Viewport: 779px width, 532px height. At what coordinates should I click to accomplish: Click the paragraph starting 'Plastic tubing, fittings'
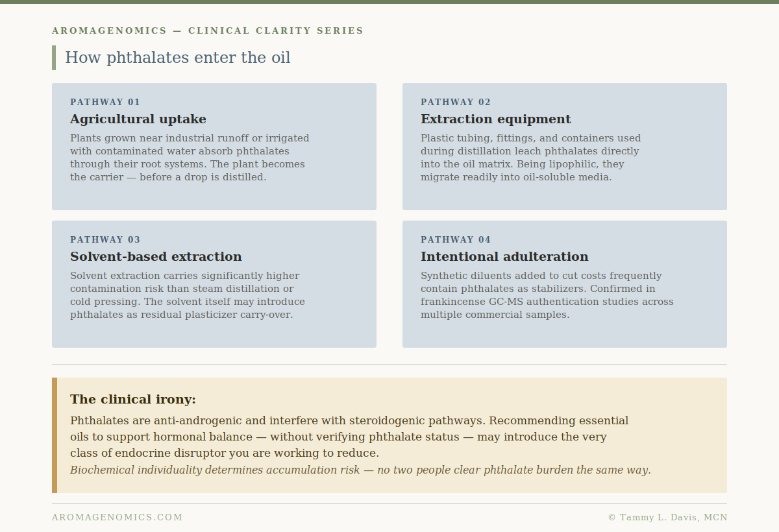coord(531,158)
